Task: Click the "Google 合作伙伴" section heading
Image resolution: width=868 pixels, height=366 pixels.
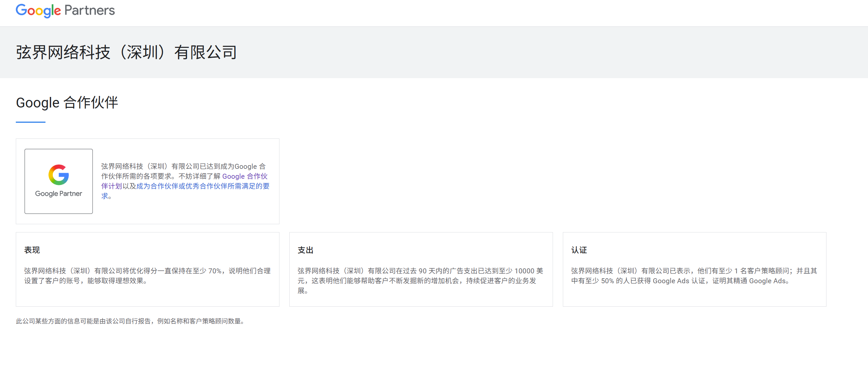Action: (x=67, y=103)
